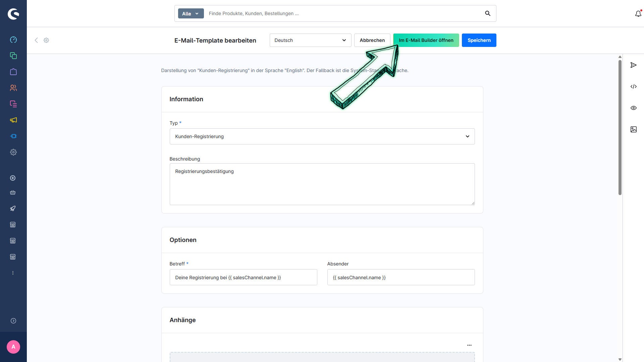Open storefront icon directly beneath the rocket icon
The image size is (644, 362).
pos(13,225)
